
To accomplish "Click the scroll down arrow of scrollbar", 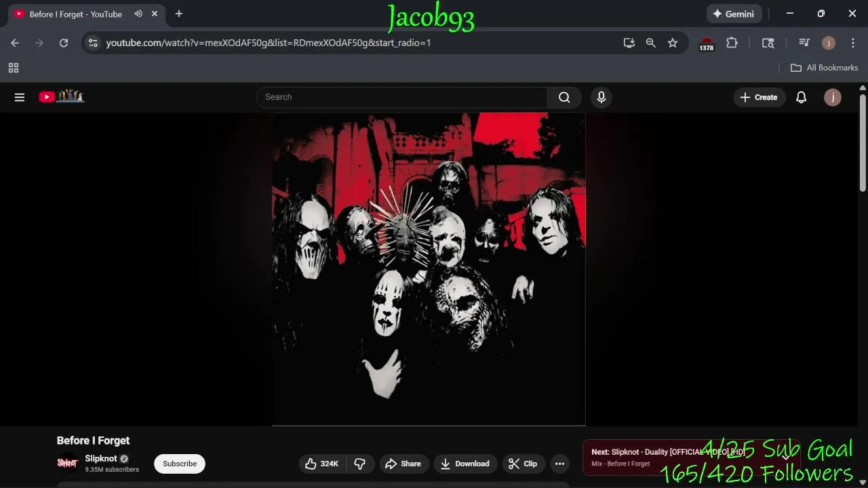I will coord(863,483).
